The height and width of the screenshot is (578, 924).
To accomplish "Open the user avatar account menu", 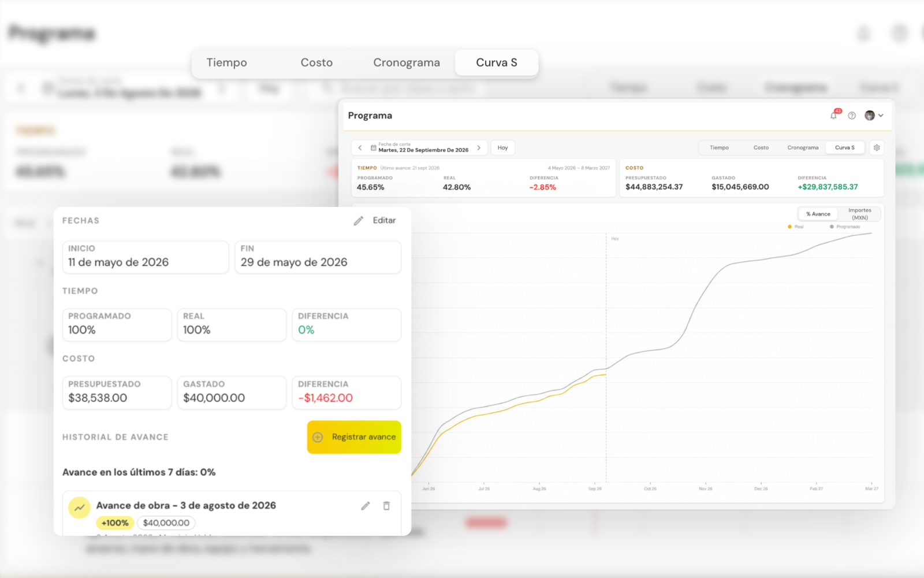I will (x=874, y=116).
